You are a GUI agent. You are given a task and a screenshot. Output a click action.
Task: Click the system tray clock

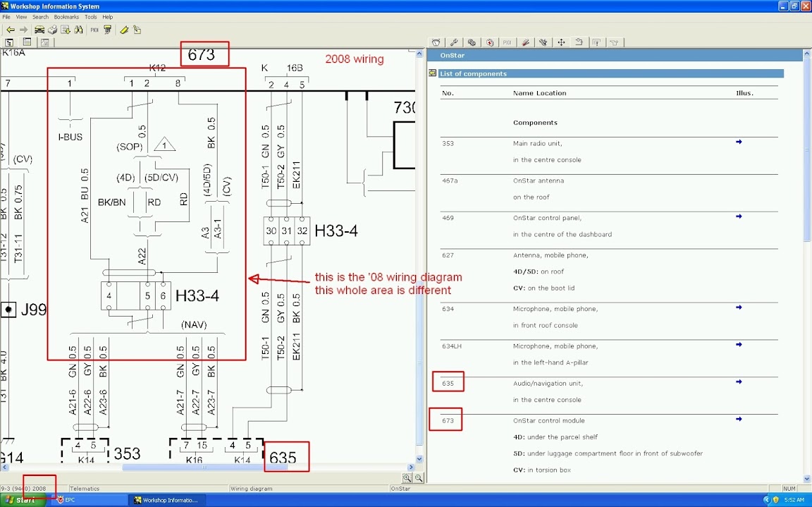(x=794, y=500)
